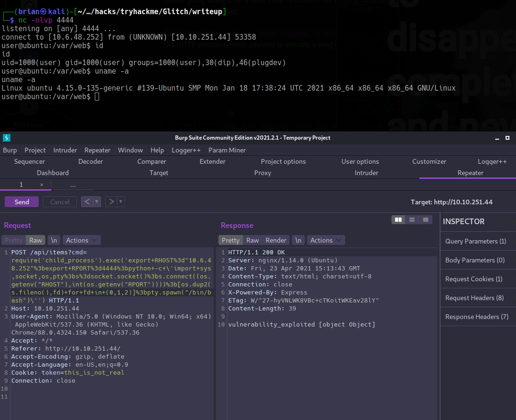The width and height of the screenshot is (516, 420).
Task: Edit target pencil icon
Action: (501, 202)
